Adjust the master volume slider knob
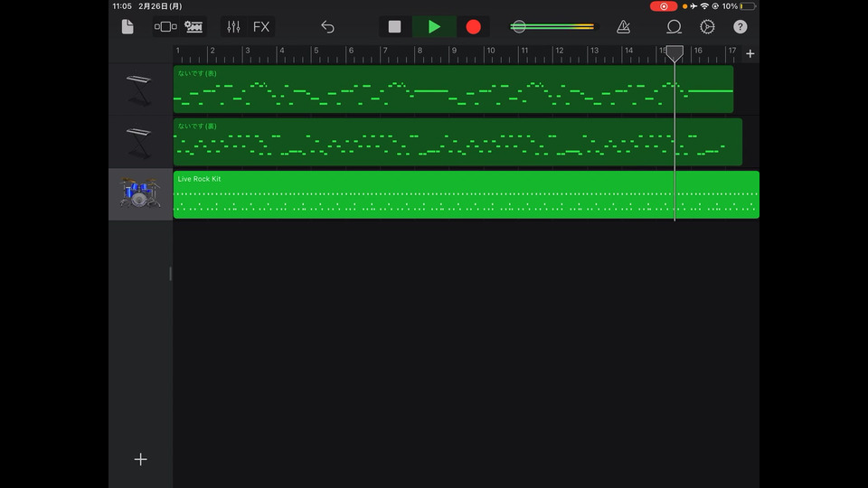The height and width of the screenshot is (488, 868). [x=519, y=26]
